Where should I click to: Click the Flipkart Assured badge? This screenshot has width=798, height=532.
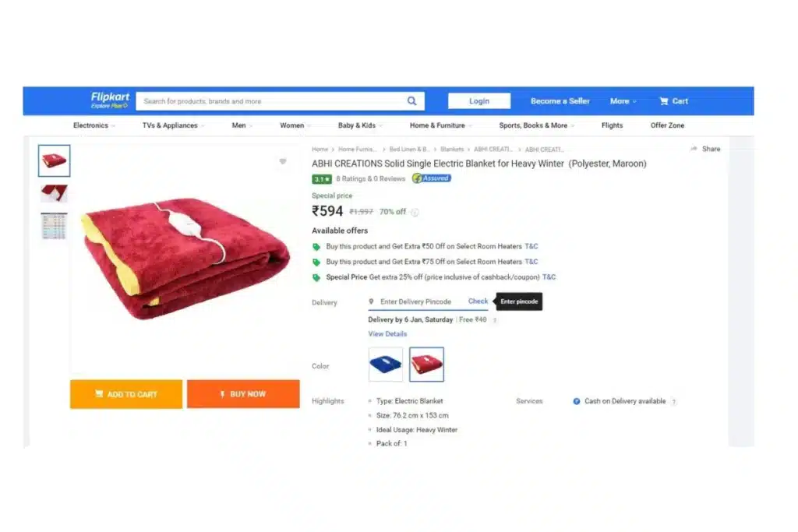[432, 178]
